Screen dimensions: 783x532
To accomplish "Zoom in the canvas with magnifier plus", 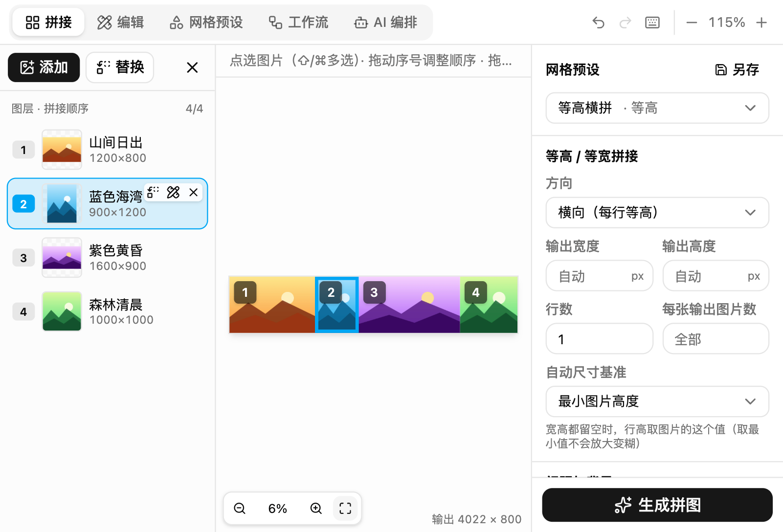I will click(x=316, y=509).
